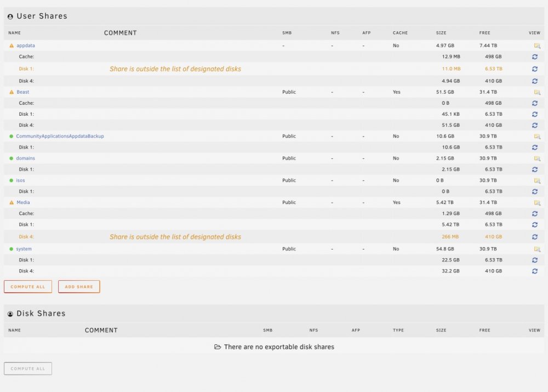Click greyed Compute All under Disk Shares
This screenshot has height=392, width=548.
click(x=28, y=368)
